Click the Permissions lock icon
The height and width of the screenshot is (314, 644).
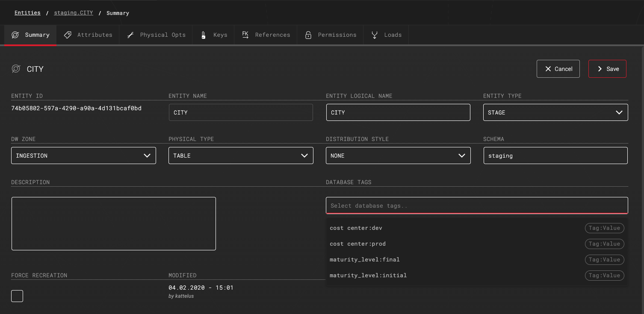coord(308,35)
